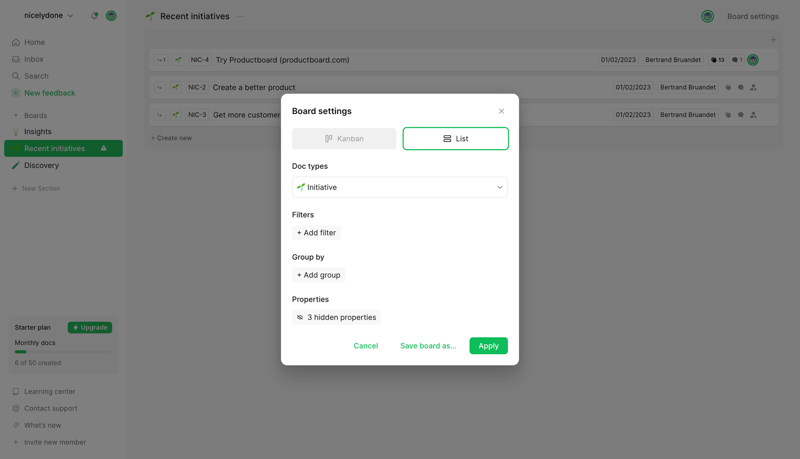Click insights icon on NIC-3 row
Screen dimensions: 800x459
728,115
